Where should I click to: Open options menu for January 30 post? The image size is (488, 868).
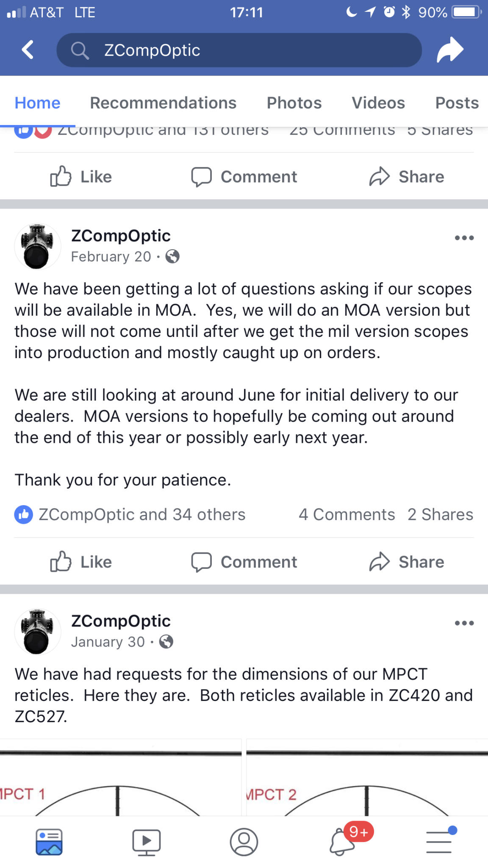coord(464,623)
